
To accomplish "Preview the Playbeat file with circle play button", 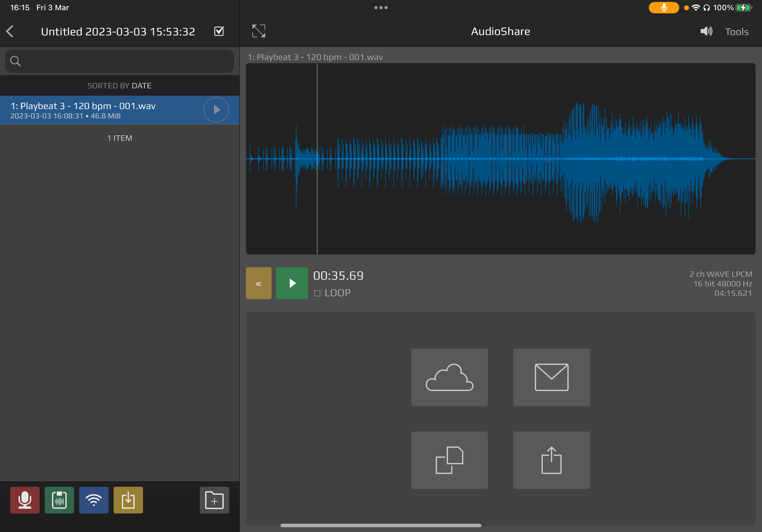I will coord(216,110).
